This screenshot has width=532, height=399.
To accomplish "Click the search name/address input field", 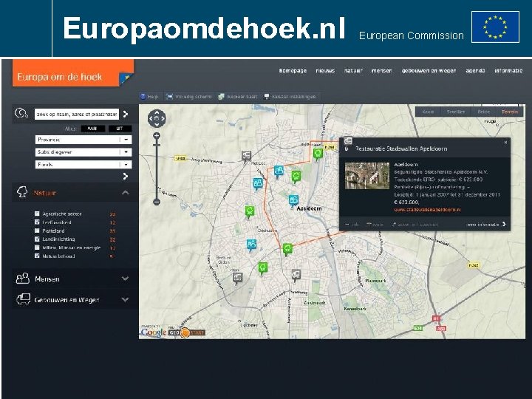I will tap(77, 115).
